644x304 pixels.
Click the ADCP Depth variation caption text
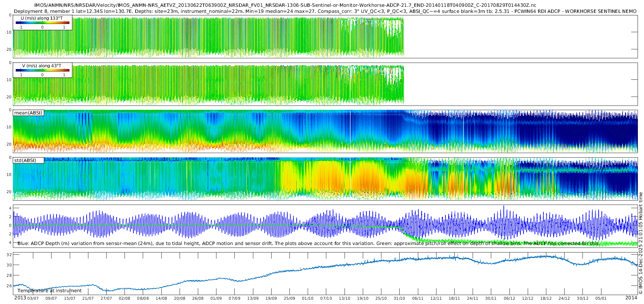click(308, 244)
